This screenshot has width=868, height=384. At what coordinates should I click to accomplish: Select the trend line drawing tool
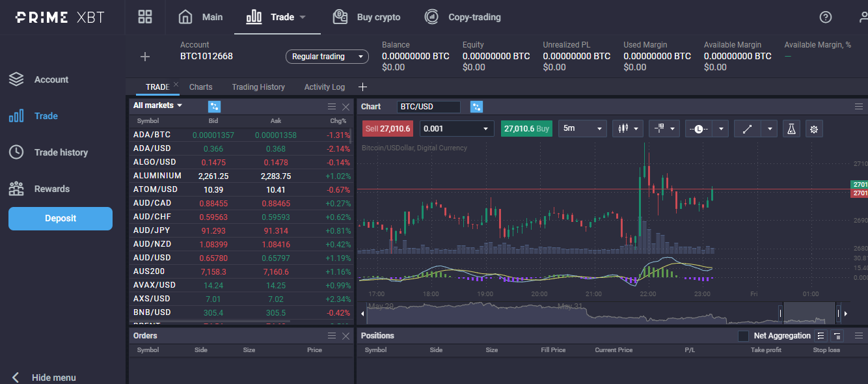point(747,128)
